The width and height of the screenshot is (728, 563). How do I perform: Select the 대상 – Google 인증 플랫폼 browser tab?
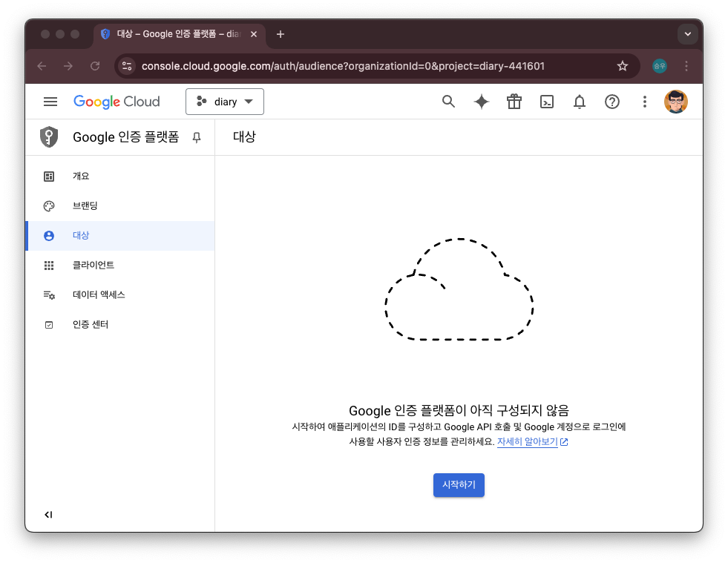(180, 34)
